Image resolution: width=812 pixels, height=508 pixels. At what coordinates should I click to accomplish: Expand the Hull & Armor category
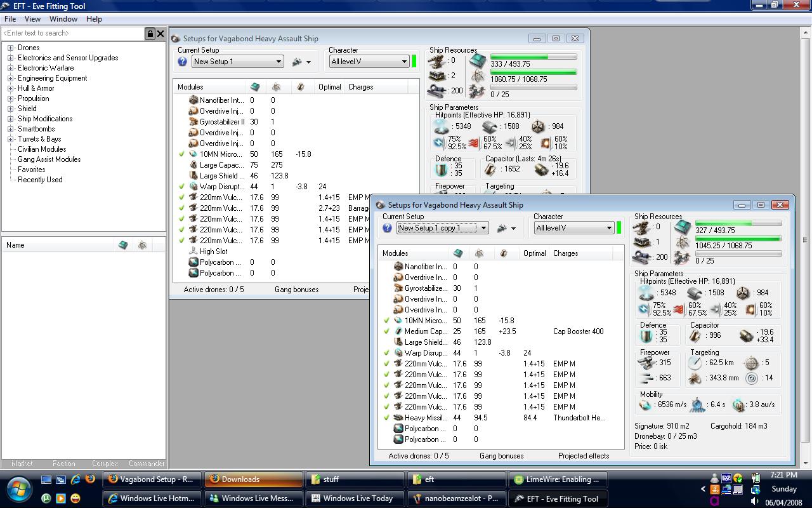11,88
